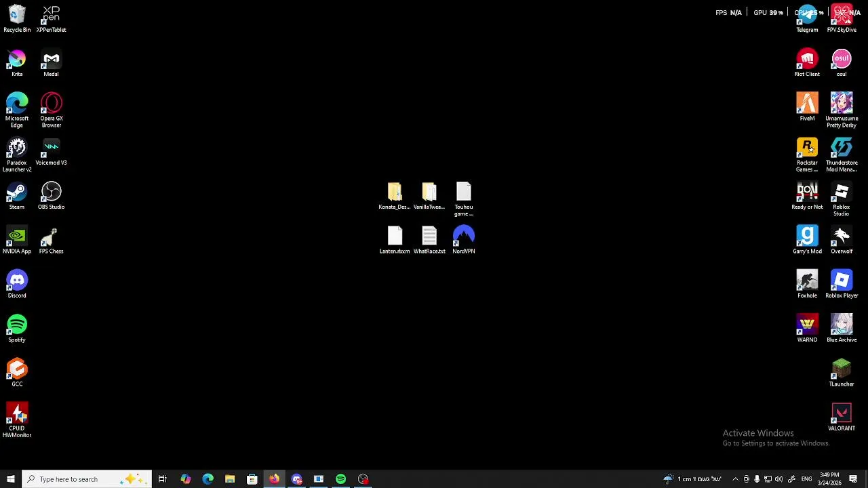Click the osu! desktop icon
This screenshot has width=868, height=488.
(842, 63)
